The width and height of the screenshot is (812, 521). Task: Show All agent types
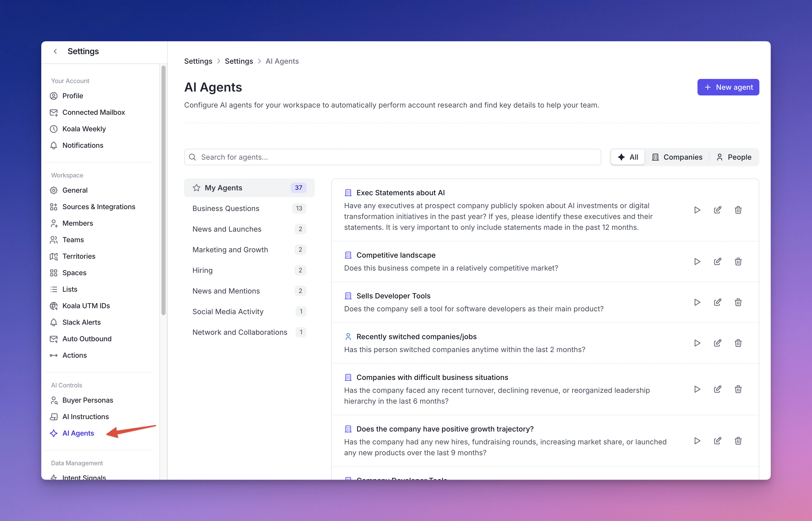(628, 157)
